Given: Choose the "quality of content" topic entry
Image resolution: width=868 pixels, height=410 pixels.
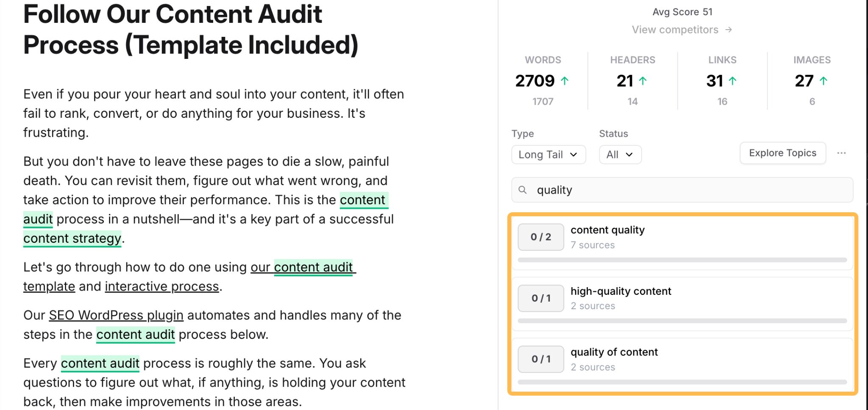Looking at the screenshot, I should tap(614, 352).
